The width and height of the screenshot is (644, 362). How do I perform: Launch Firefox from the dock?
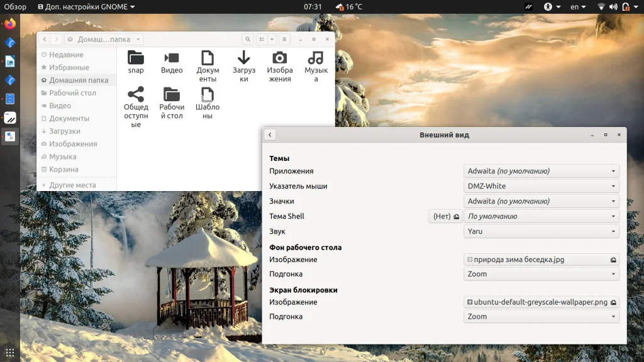tap(10, 25)
